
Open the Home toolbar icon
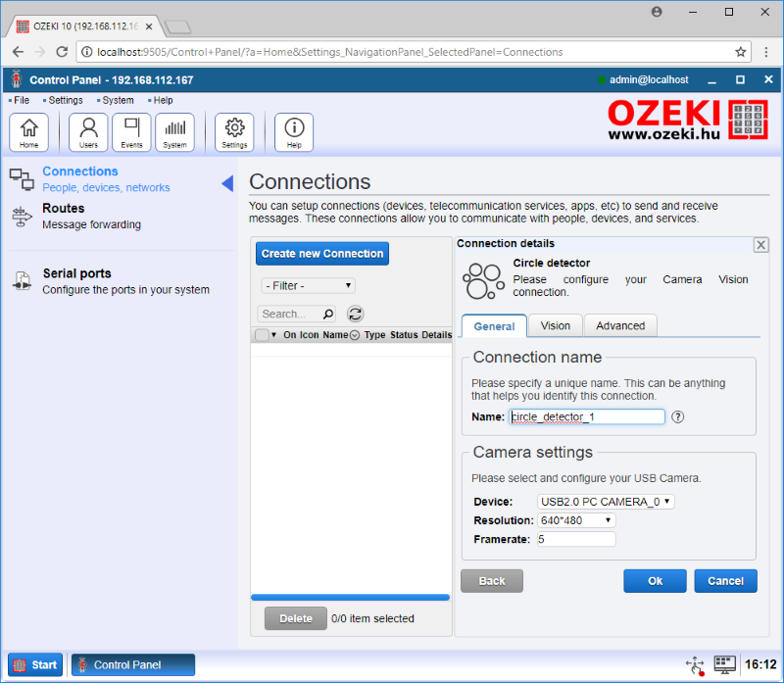(29, 132)
